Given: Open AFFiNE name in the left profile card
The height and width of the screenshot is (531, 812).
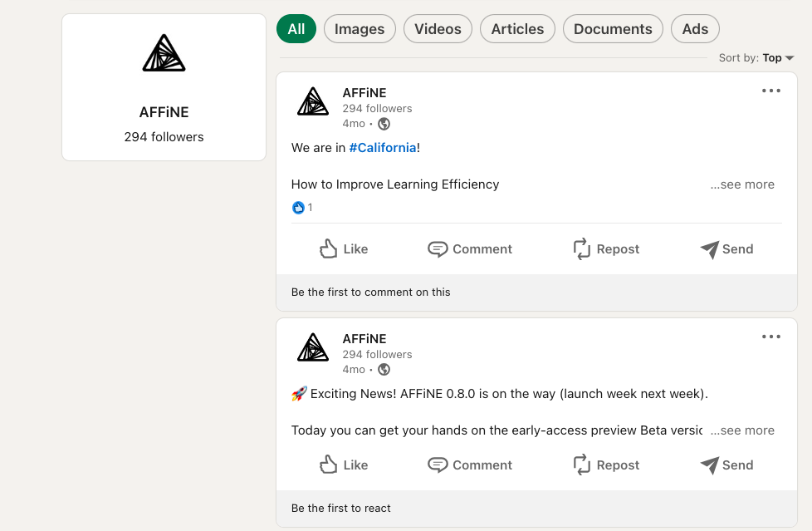Looking at the screenshot, I should tap(164, 112).
